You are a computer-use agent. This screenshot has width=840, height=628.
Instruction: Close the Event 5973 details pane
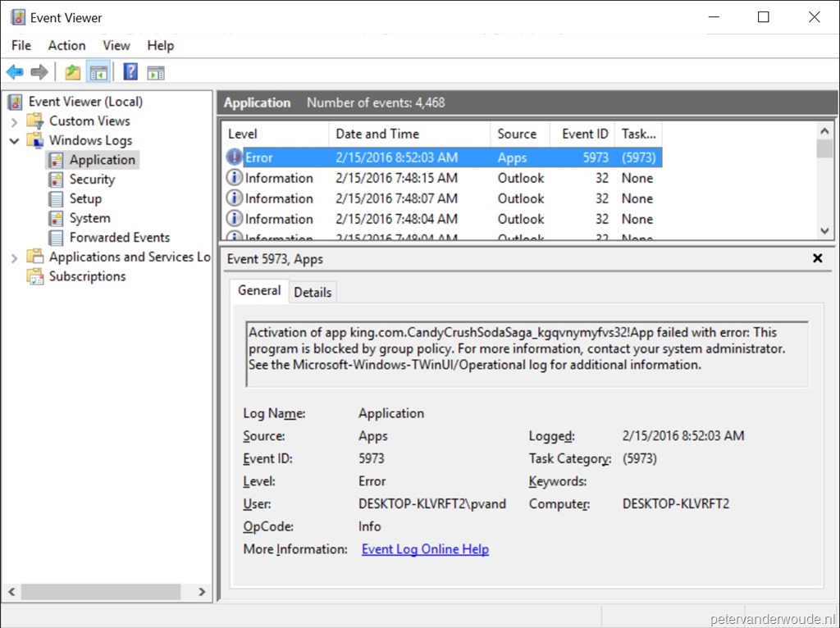pos(818,257)
